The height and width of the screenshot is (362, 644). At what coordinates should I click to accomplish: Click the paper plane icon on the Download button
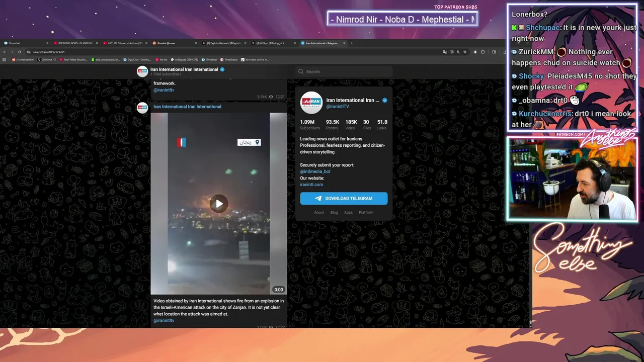click(x=318, y=199)
